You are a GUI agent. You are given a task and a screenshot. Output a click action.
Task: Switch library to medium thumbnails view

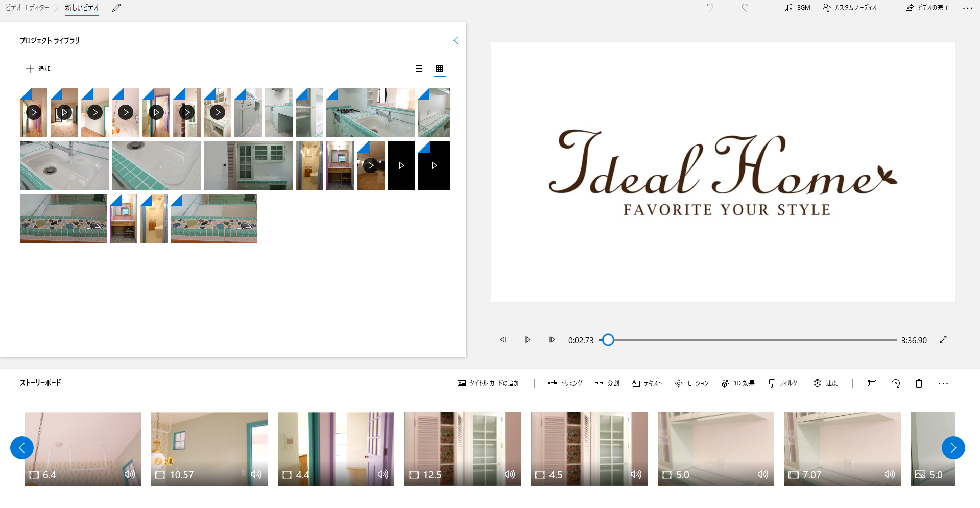pos(419,69)
